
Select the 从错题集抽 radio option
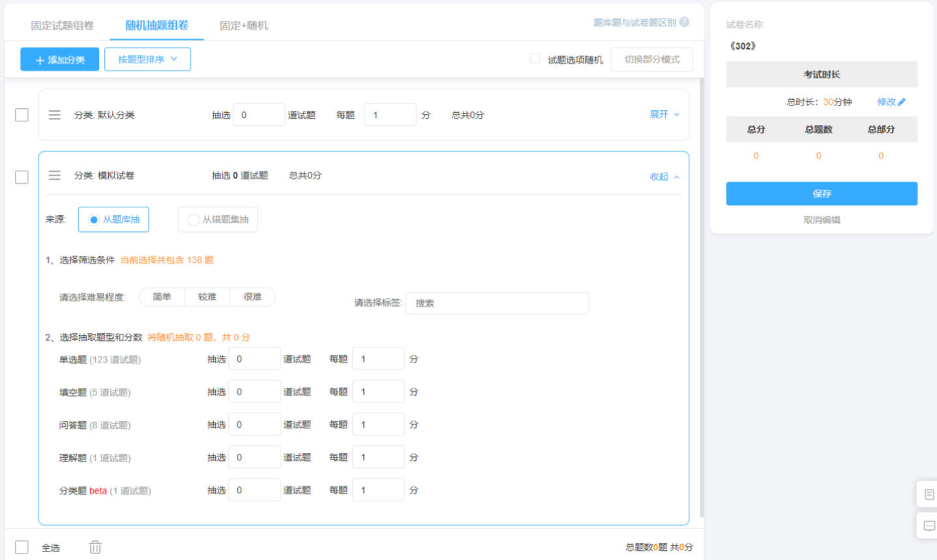[218, 220]
